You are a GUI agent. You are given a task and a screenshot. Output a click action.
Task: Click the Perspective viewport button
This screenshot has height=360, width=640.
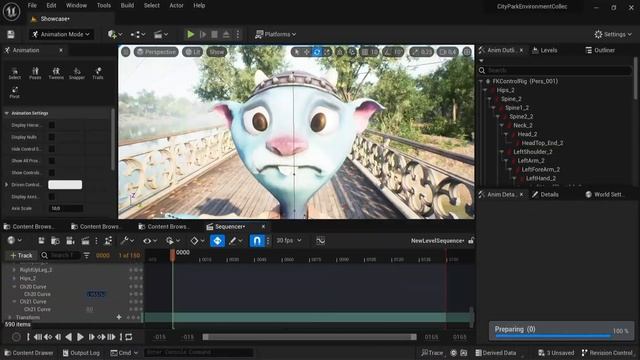pos(156,52)
